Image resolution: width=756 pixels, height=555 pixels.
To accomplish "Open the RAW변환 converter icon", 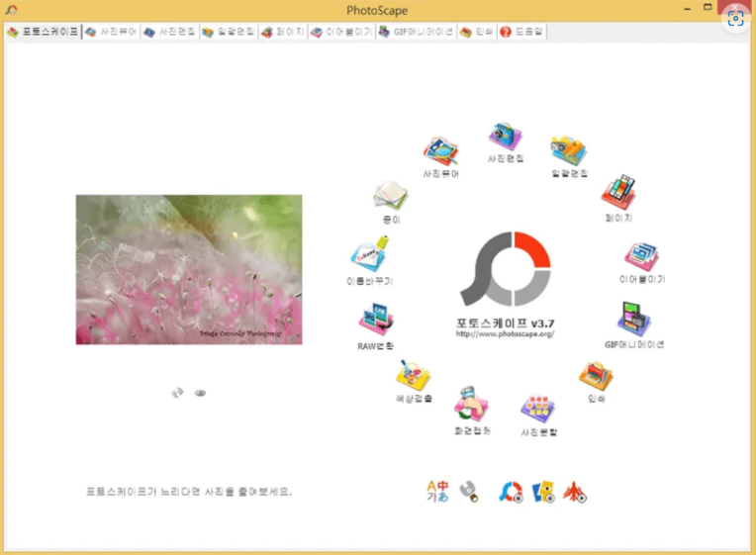I will (x=376, y=320).
